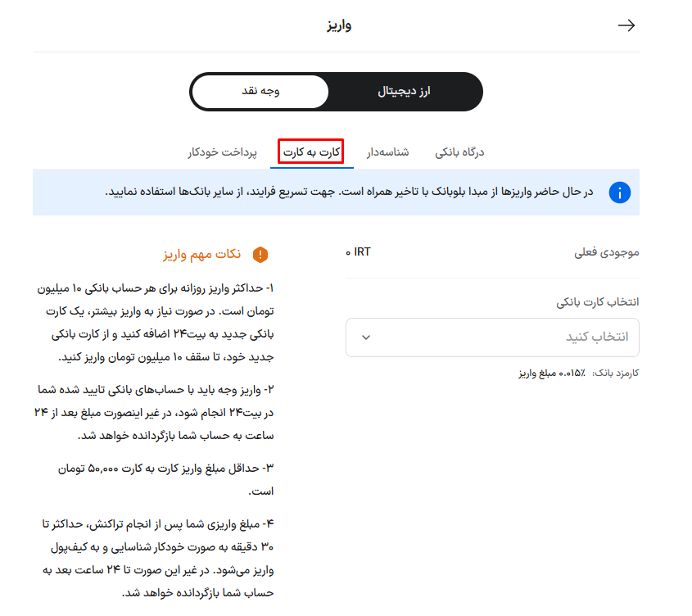Switch to the ارز دیجیتال option

coord(404,92)
